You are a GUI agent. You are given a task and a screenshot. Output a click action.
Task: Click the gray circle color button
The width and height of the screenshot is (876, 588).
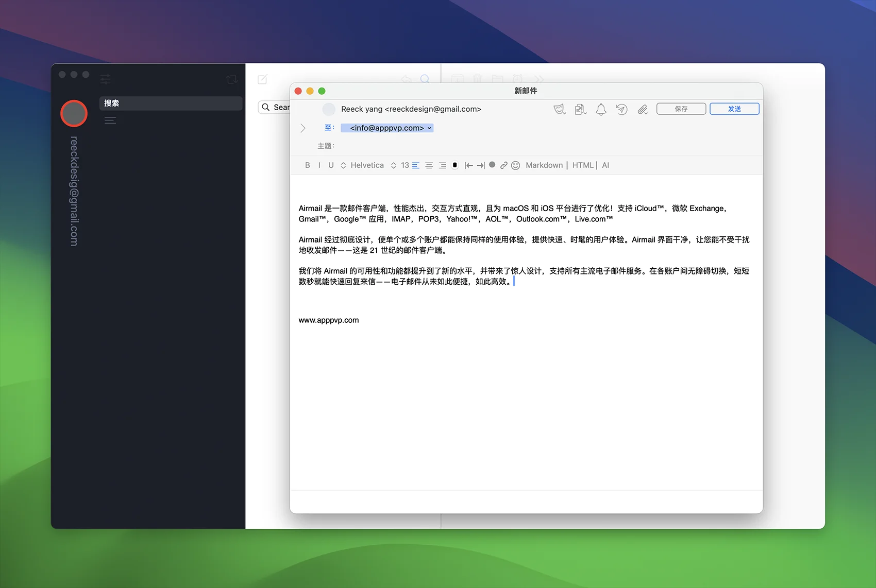(492, 165)
